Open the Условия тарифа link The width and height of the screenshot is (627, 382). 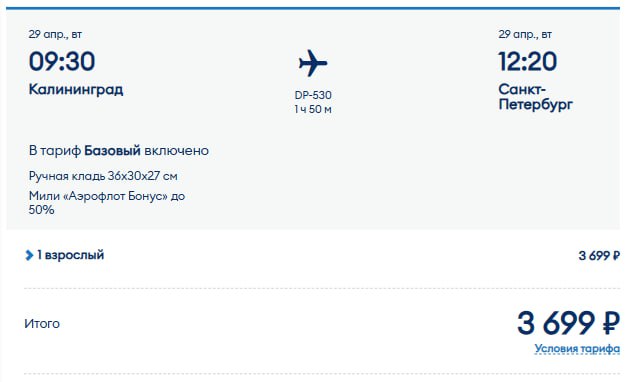point(577,348)
